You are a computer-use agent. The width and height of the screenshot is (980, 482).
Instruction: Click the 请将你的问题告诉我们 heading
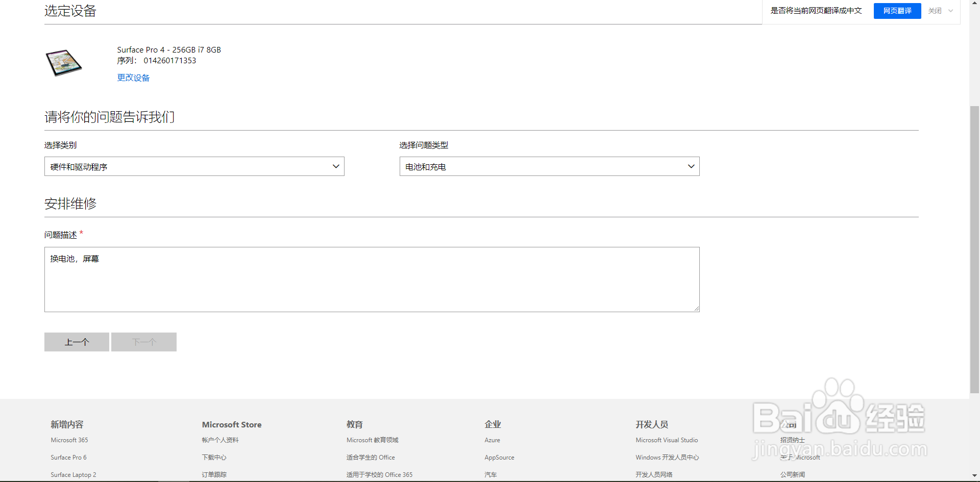pyautogui.click(x=110, y=117)
